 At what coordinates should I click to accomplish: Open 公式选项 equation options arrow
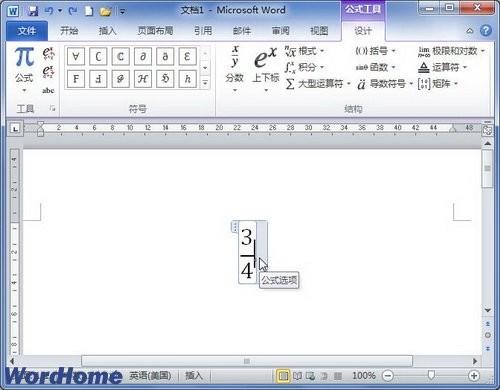(x=262, y=252)
